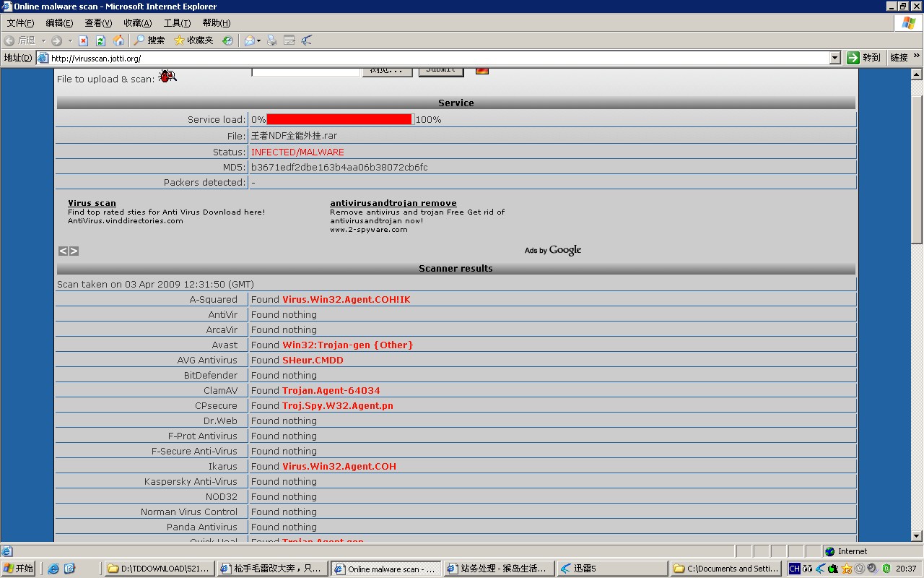Click the file name 王者NDF全能外挂.rar
Screen dimensions: 924x578
(x=294, y=136)
